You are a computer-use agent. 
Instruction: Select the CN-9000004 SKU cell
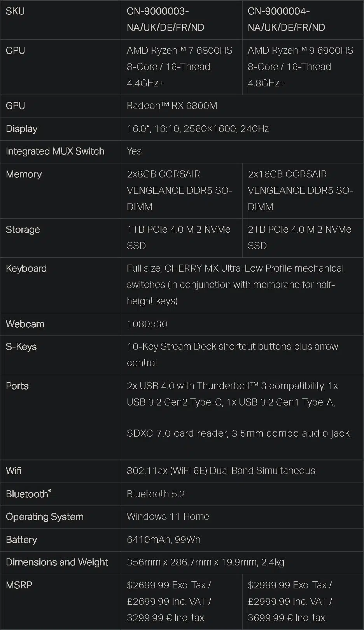pos(303,19)
